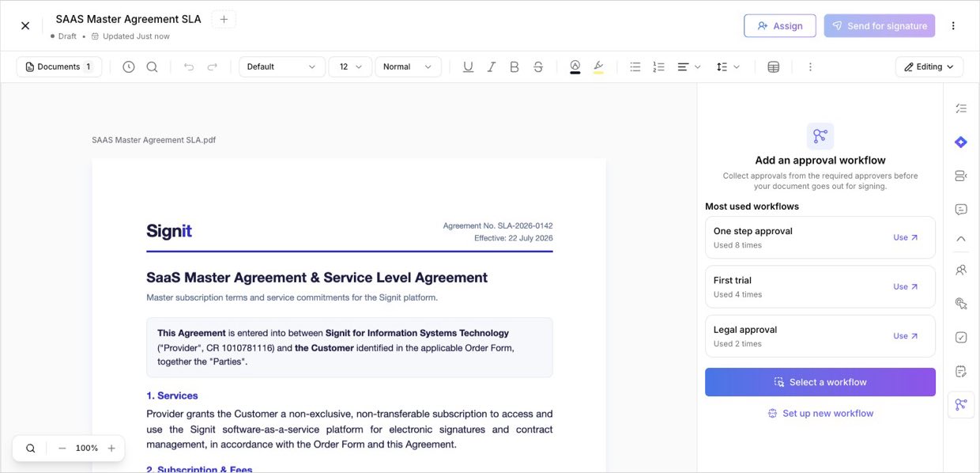The height and width of the screenshot is (473, 980).
Task: Click the SAAS Master Agreement SLA title
Action: [128, 19]
